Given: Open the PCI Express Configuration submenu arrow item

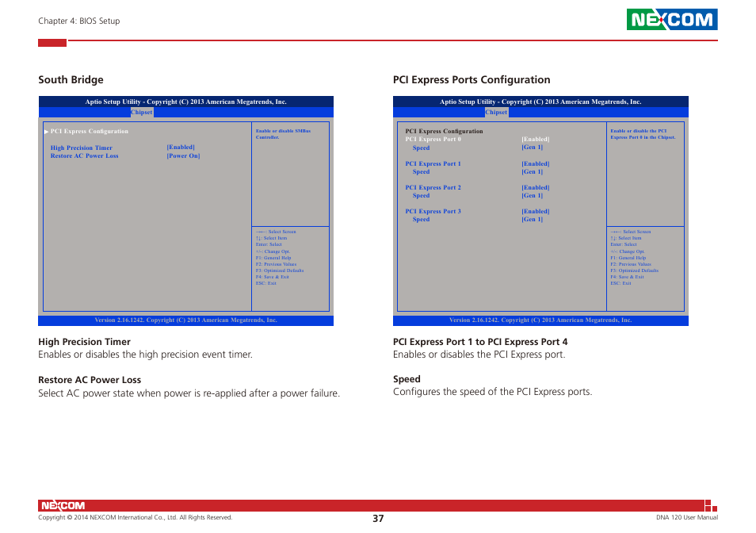Looking at the screenshot, I should coord(86,131).
